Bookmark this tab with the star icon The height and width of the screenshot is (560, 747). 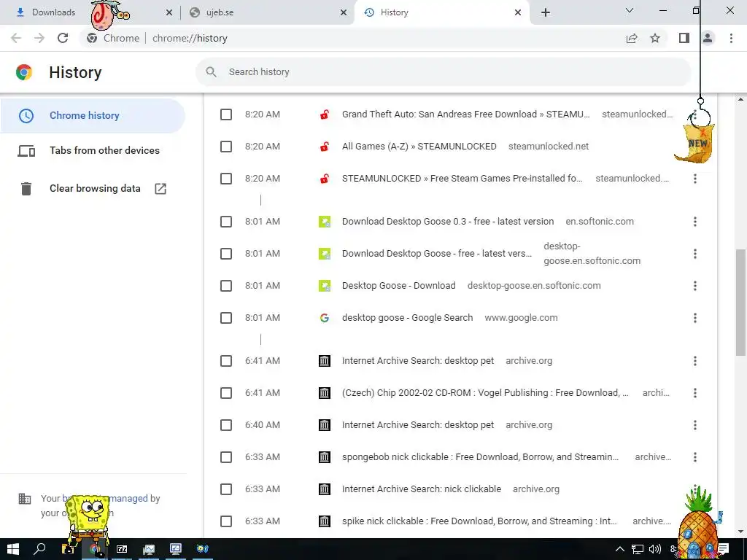(x=655, y=38)
